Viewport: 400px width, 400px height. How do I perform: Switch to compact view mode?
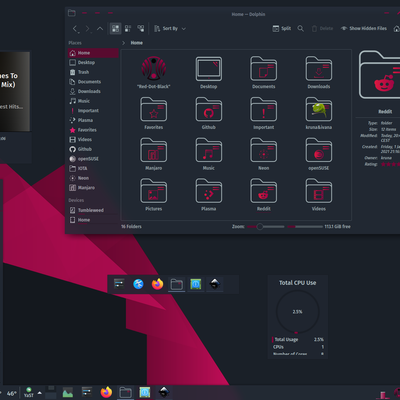128,29
